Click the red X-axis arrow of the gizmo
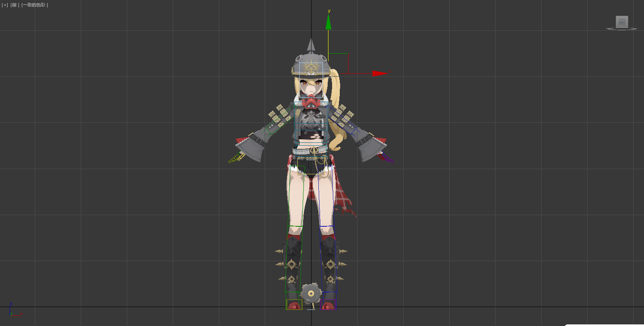The height and width of the screenshot is (326, 644). tap(380, 73)
